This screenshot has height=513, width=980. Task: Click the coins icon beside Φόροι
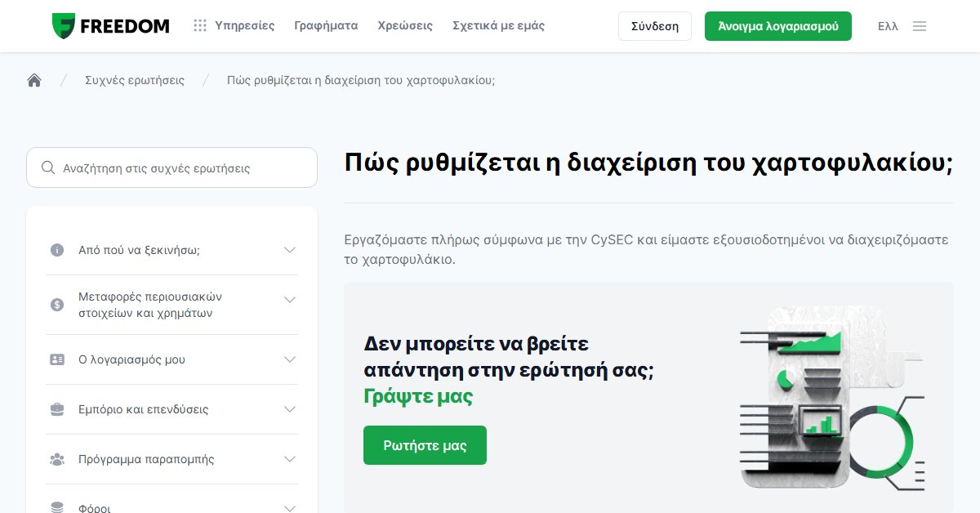click(57, 508)
